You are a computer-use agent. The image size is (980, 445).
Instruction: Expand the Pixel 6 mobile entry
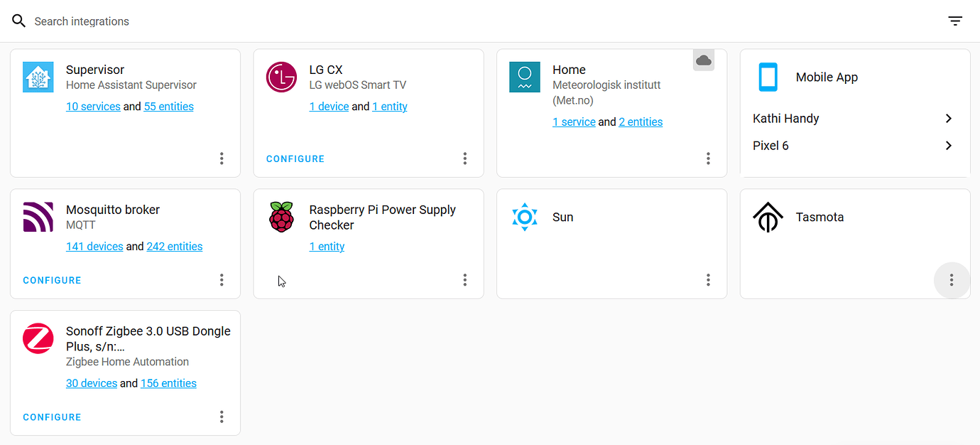pyautogui.click(x=949, y=146)
